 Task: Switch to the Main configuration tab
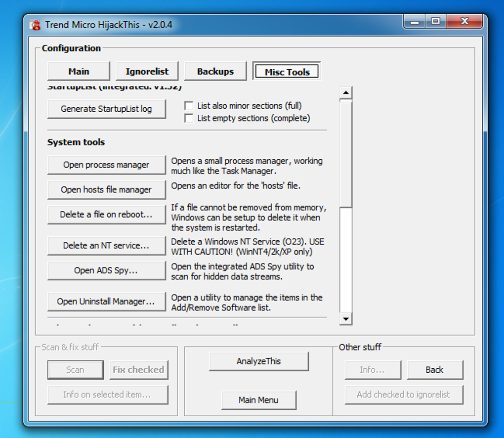point(79,71)
